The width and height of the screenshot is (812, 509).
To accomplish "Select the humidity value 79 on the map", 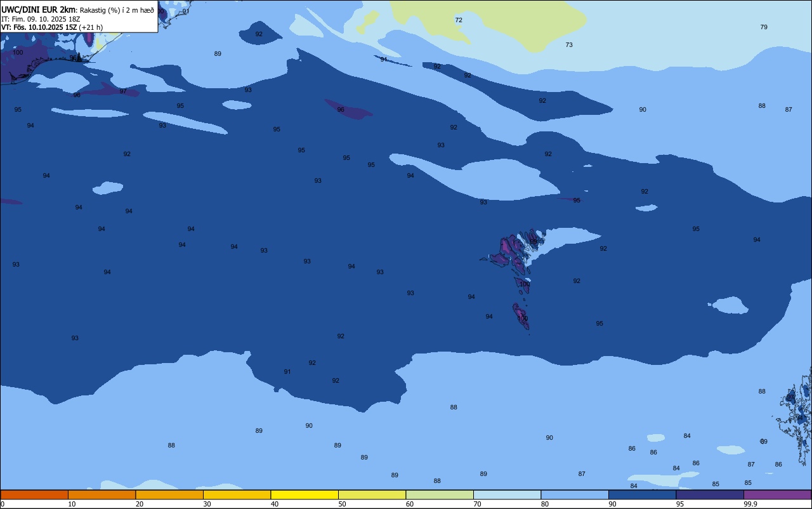I will [x=764, y=27].
